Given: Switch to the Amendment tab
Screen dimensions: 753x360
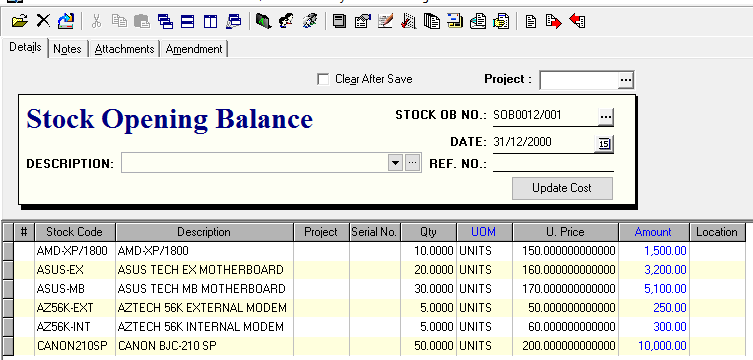Looking at the screenshot, I should click(194, 49).
